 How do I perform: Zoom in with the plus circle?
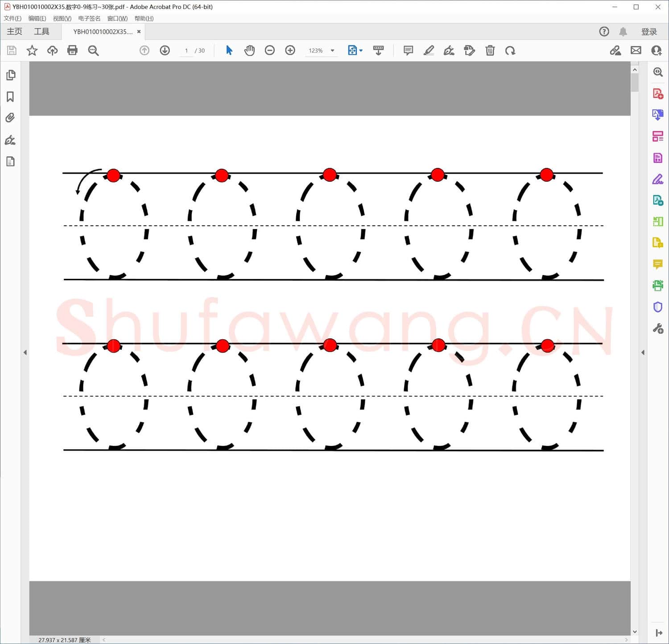point(290,50)
